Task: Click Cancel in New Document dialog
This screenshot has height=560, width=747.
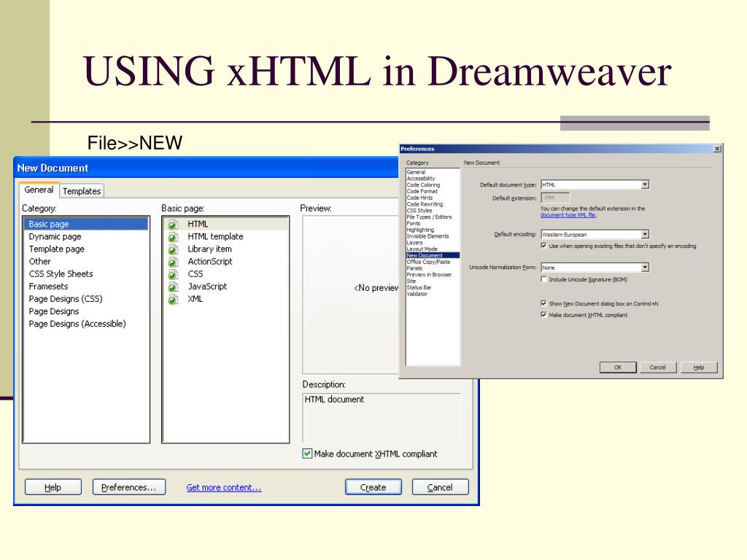Action: (440, 487)
